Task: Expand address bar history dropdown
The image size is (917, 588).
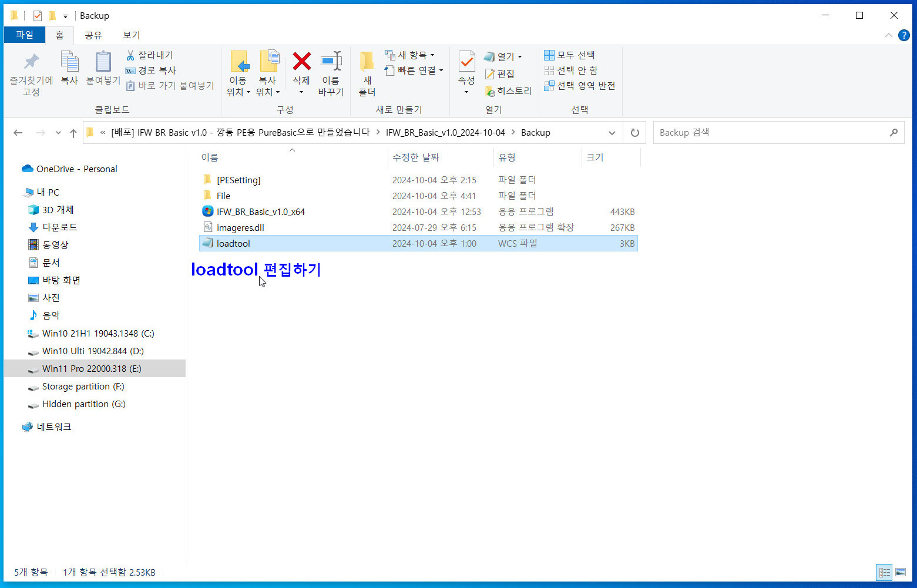Action: (x=612, y=133)
